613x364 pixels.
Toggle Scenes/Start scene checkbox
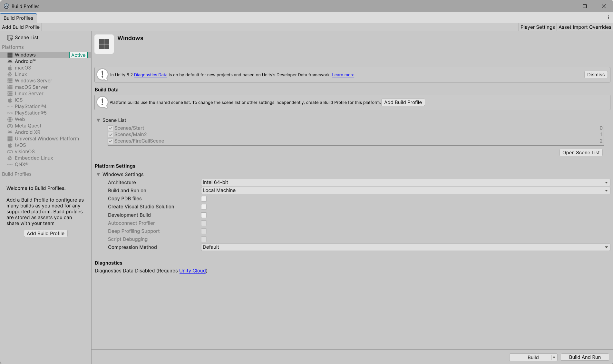[x=111, y=128]
